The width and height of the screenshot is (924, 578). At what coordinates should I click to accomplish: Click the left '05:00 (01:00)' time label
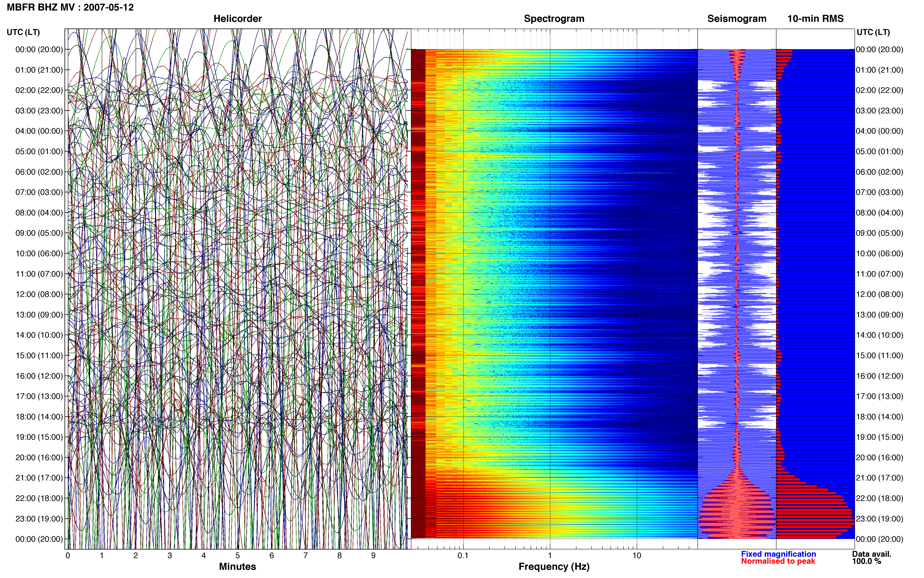[x=39, y=151]
